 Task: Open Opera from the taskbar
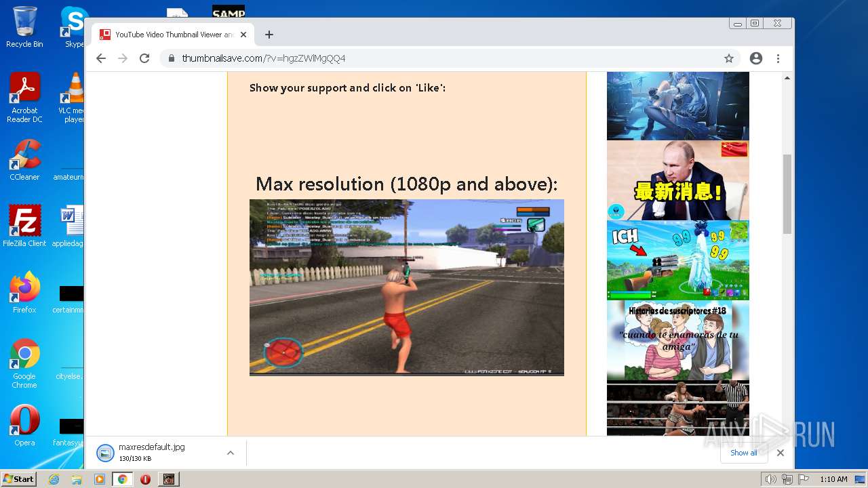pyautogui.click(x=145, y=479)
